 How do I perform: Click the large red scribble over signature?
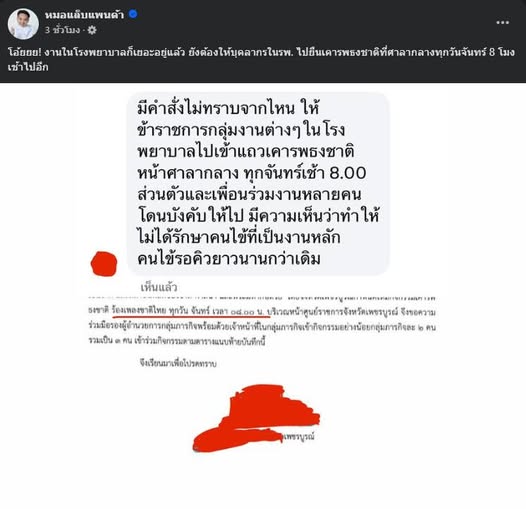tap(257, 417)
